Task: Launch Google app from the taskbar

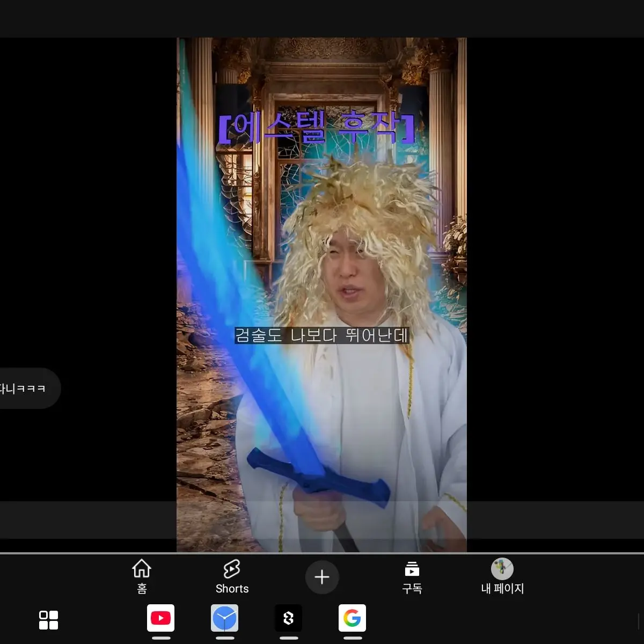Action: [x=352, y=618]
